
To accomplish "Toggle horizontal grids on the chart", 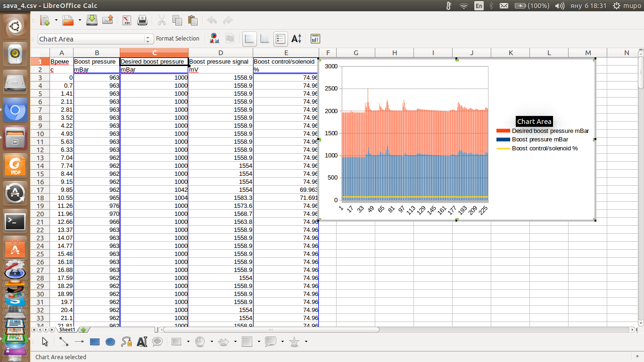I will click(249, 39).
